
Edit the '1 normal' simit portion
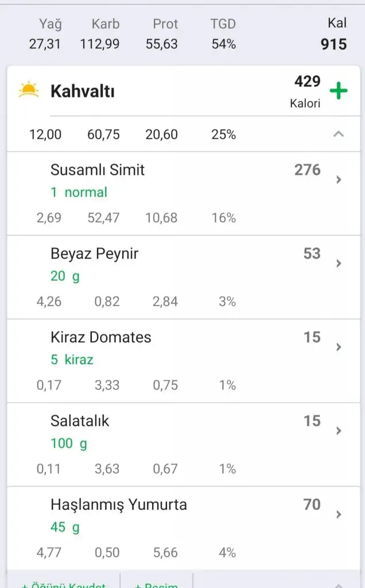point(79,192)
